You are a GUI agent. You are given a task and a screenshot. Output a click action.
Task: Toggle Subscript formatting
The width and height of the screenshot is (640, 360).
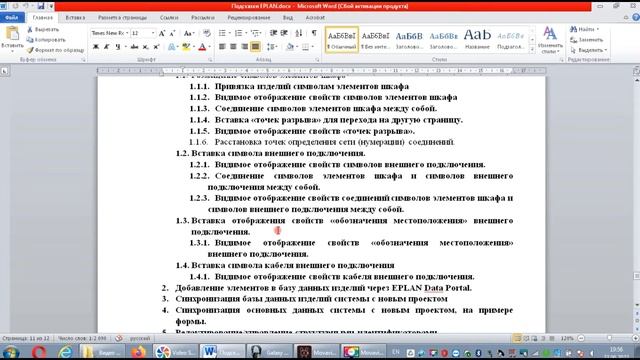pos(145,47)
